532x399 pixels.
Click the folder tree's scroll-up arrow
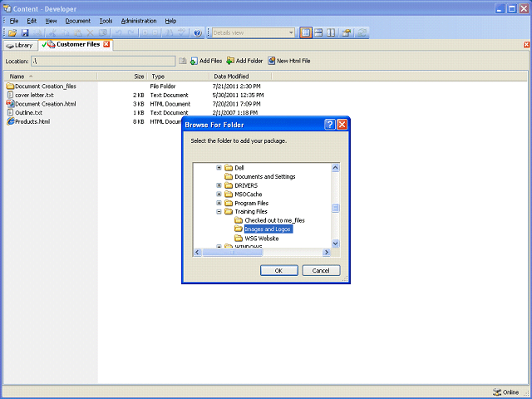[335, 168]
